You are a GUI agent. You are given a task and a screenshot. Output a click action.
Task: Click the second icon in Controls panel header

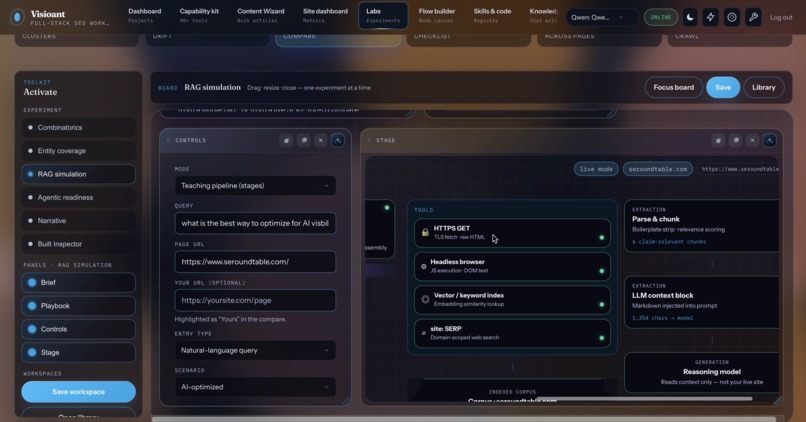coord(304,140)
